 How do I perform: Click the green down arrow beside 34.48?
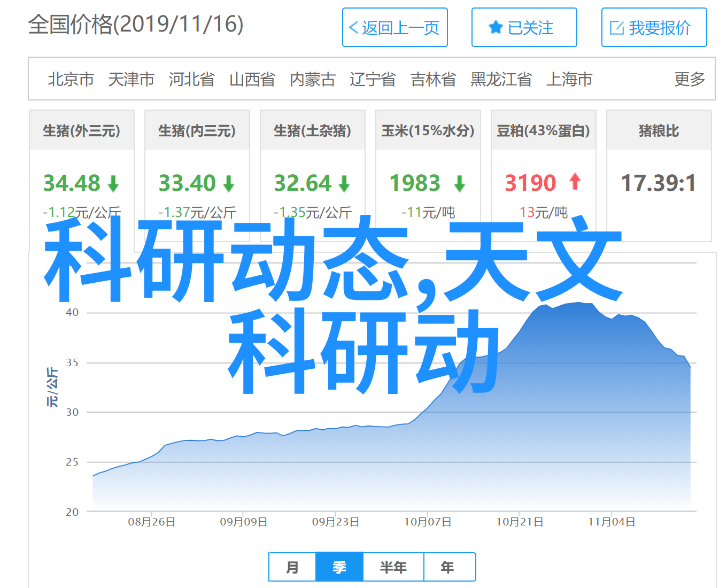tap(113, 184)
